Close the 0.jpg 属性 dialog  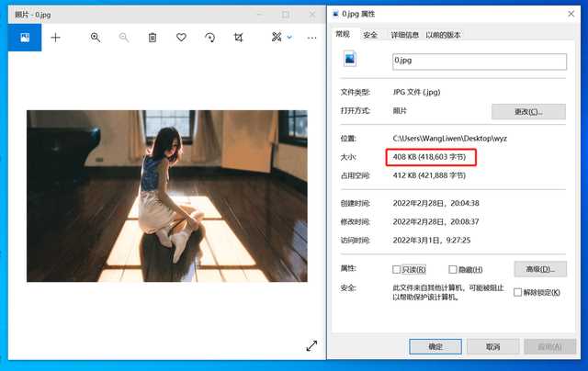click(x=571, y=14)
